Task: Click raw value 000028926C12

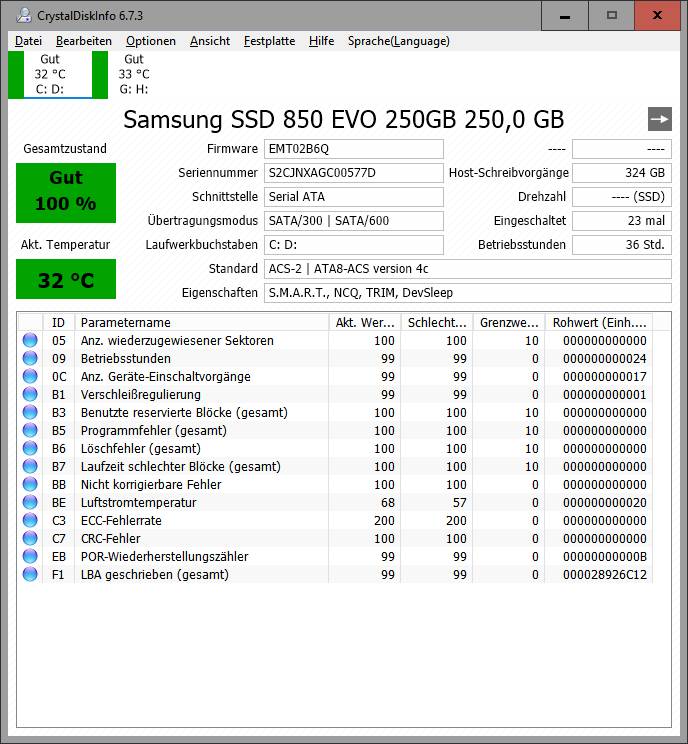Action: click(605, 575)
